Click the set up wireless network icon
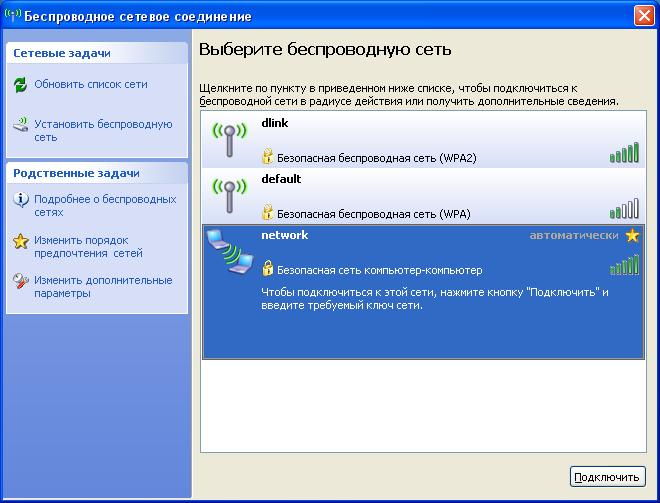Screen dimensions: 660x503 [x=21, y=126]
